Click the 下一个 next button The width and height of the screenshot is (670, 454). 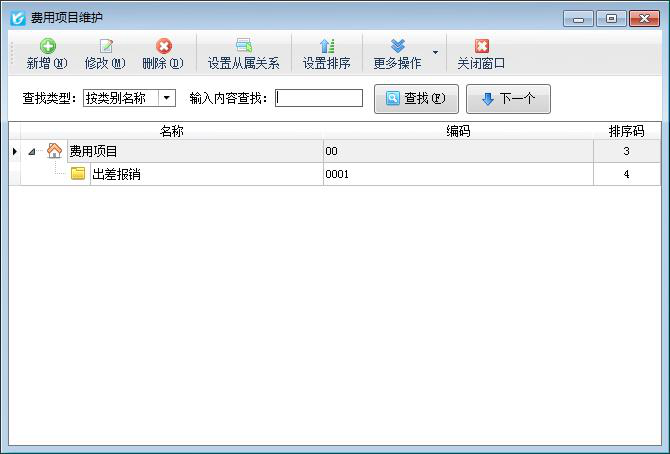tap(508, 99)
